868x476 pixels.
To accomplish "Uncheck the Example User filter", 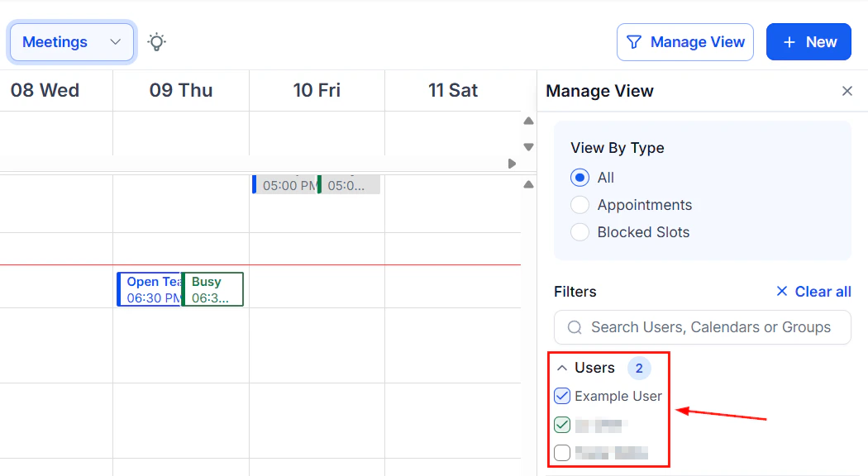I will click(562, 396).
